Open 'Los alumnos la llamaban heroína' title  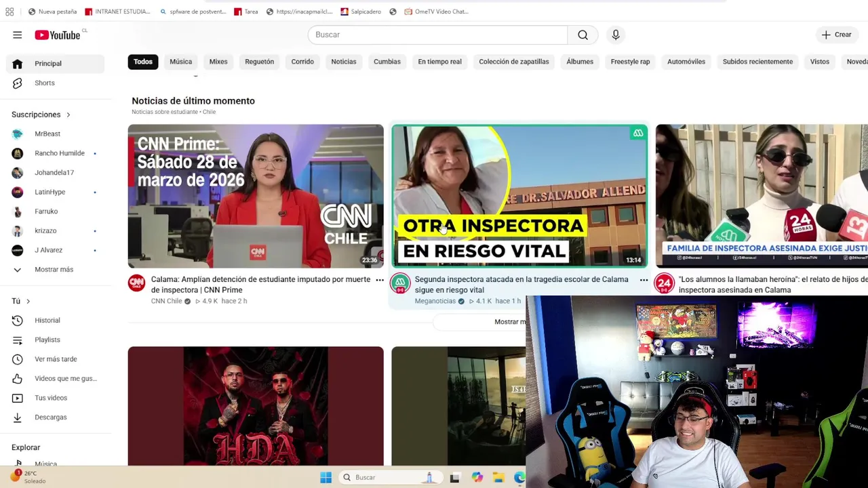pos(773,285)
